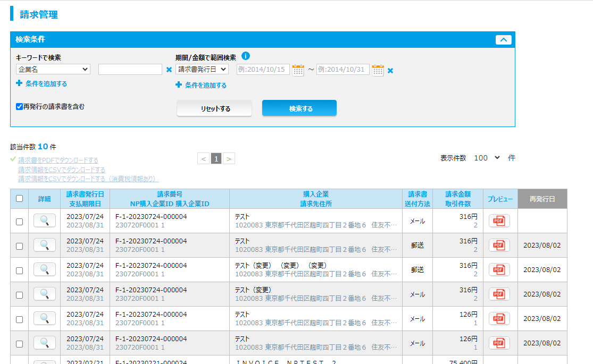Click the 検索する button
This screenshot has height=364, width=593.
299,108
